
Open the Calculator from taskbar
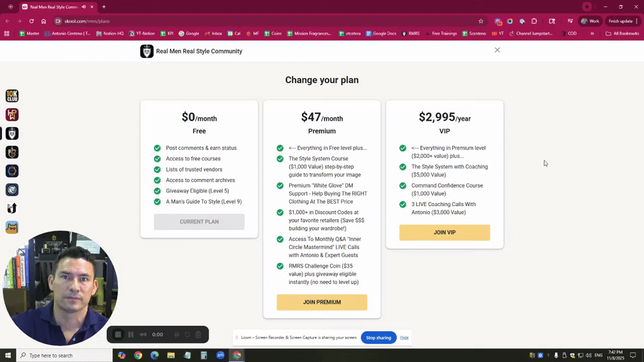coord(204,356)
